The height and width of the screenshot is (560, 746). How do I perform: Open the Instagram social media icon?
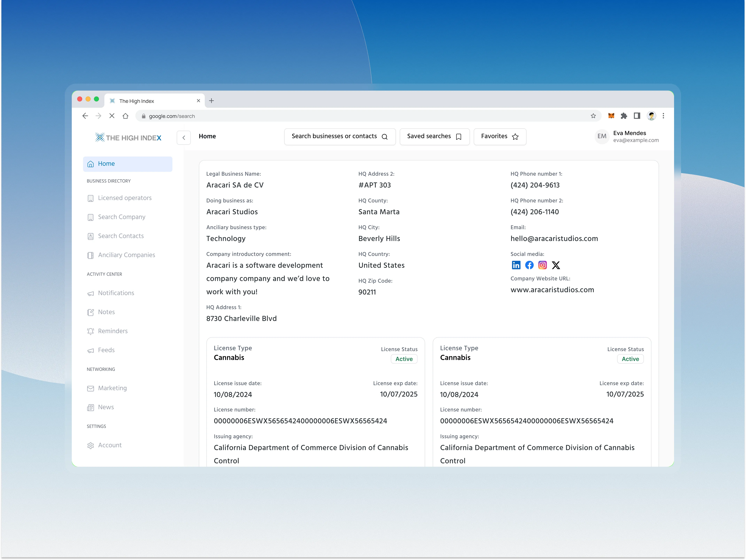542,265
